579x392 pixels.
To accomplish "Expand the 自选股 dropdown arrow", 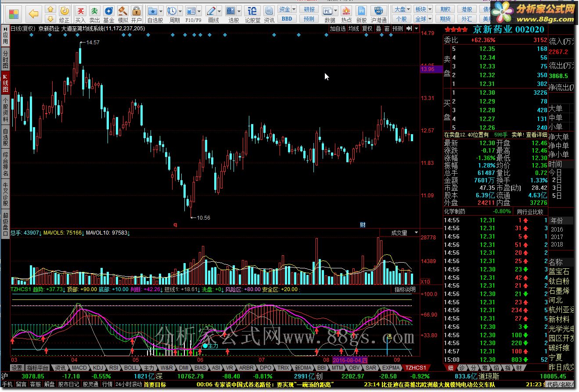I will click(161, 11).
